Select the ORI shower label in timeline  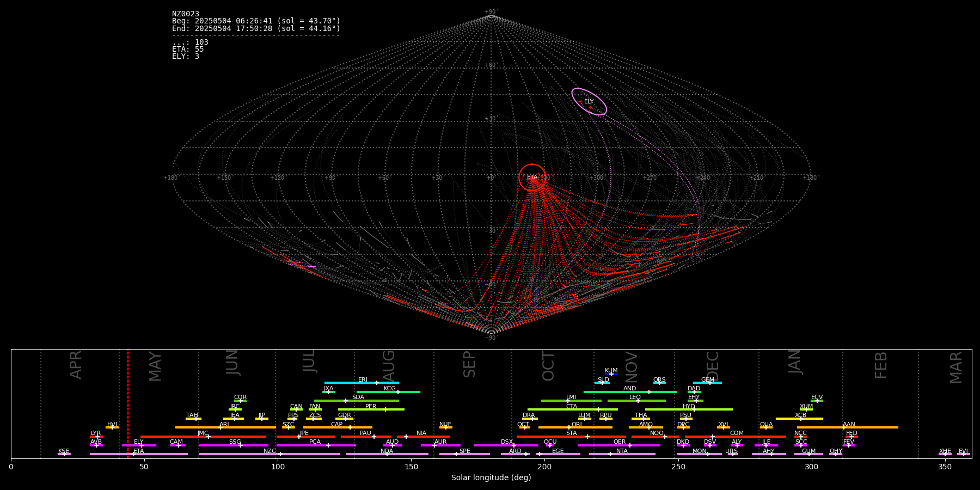[x=577, y=425]
